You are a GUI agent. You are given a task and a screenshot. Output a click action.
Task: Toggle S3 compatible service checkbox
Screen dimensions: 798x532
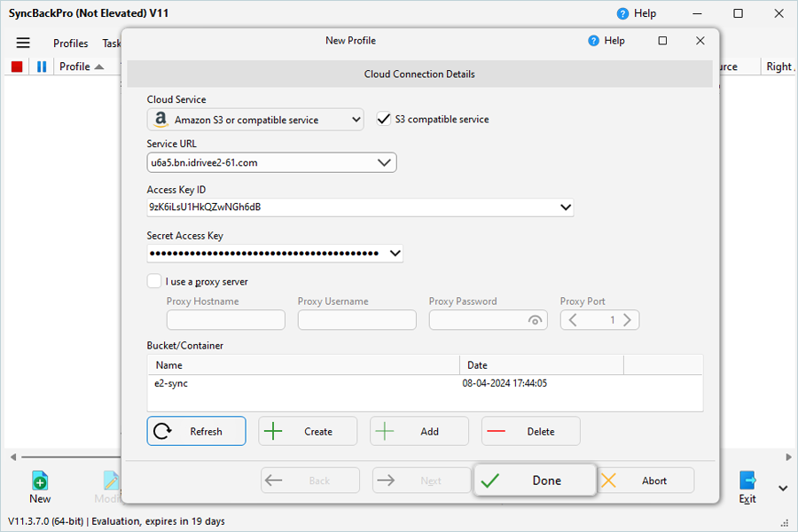tap(383, 119)
